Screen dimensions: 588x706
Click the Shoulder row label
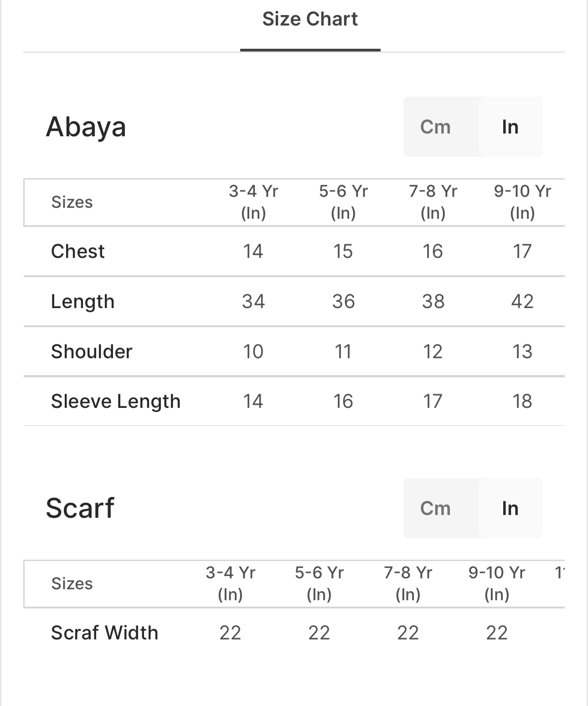tap(92, 351)
